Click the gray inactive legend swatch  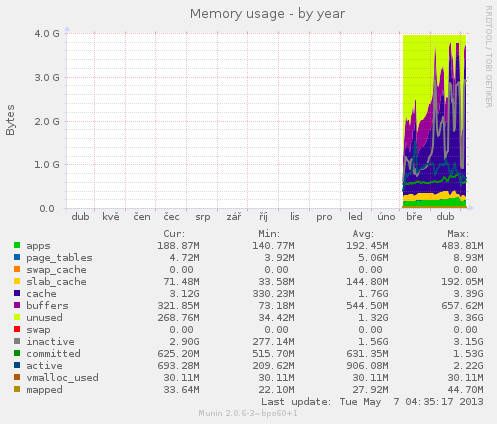tap(17, 341)
